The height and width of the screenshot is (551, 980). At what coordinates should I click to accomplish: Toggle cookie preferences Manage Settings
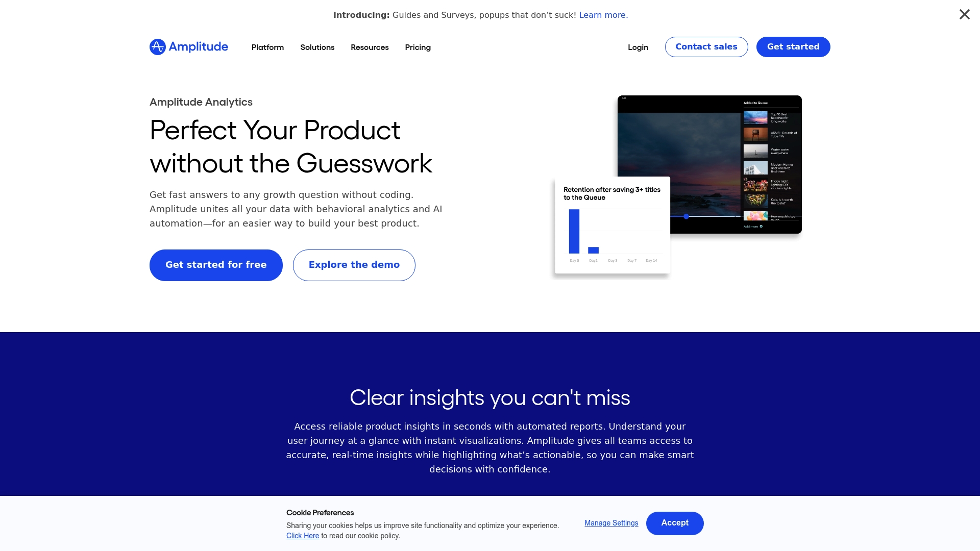pos(611,523)
